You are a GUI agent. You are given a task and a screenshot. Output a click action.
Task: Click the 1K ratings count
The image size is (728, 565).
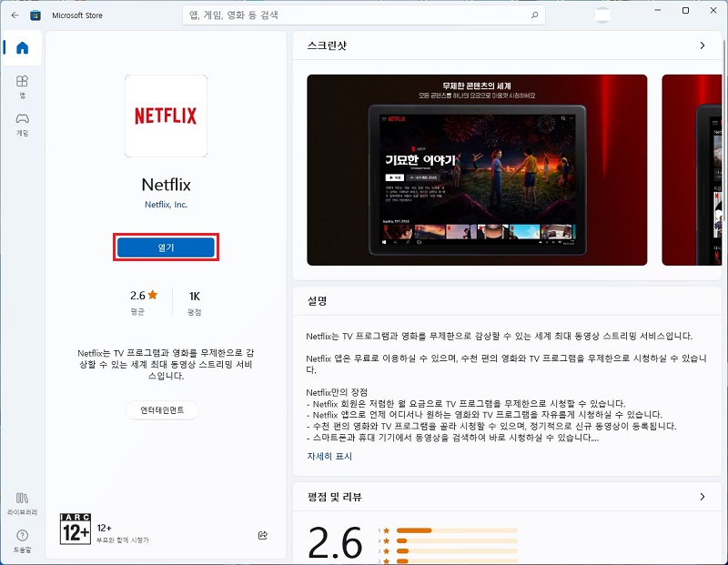195,297
